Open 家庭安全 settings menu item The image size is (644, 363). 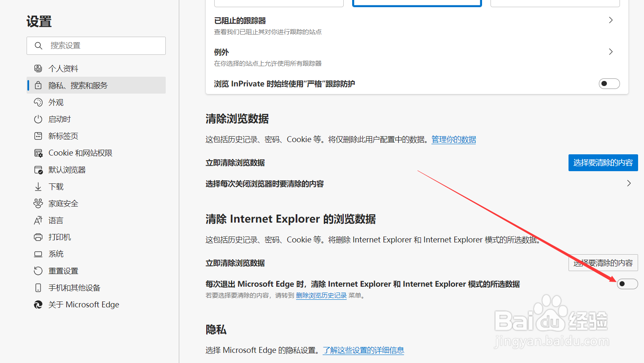tap(96, 203)
